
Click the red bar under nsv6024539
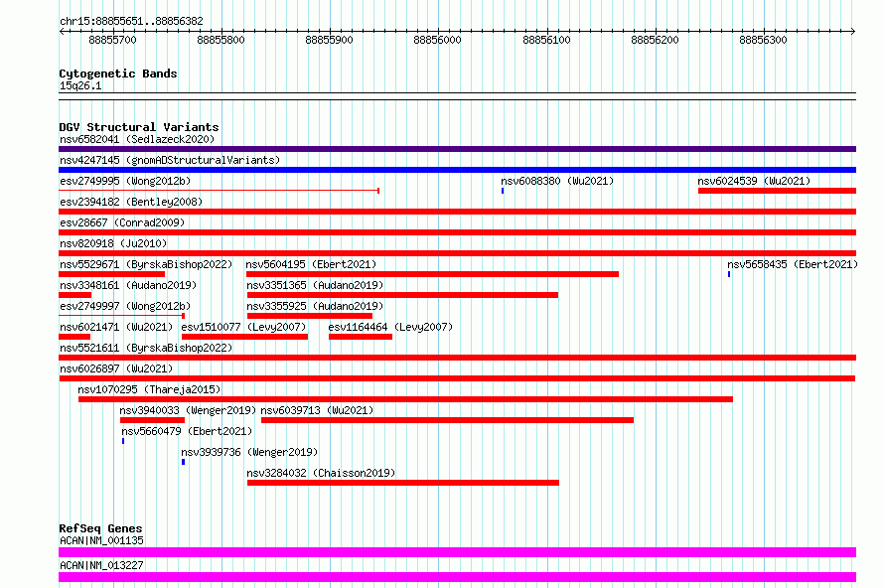[777, 191]
